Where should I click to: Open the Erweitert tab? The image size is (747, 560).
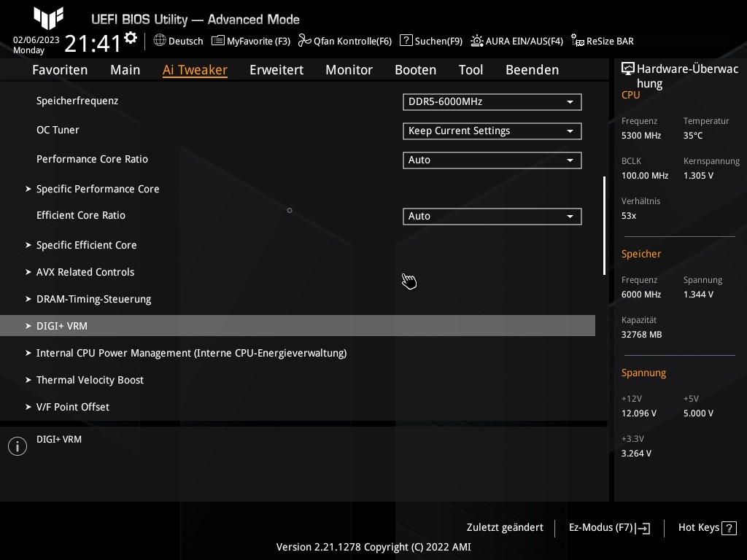(x=276, y=70)
